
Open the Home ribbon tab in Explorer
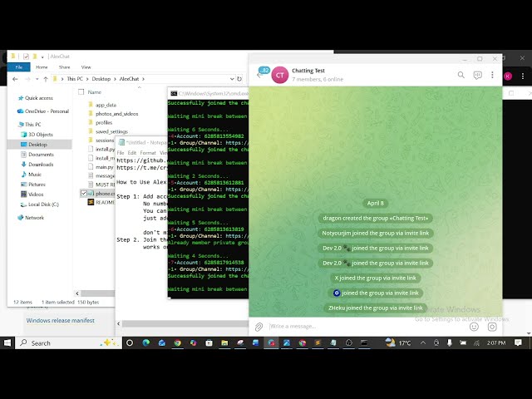pos(42,67)
